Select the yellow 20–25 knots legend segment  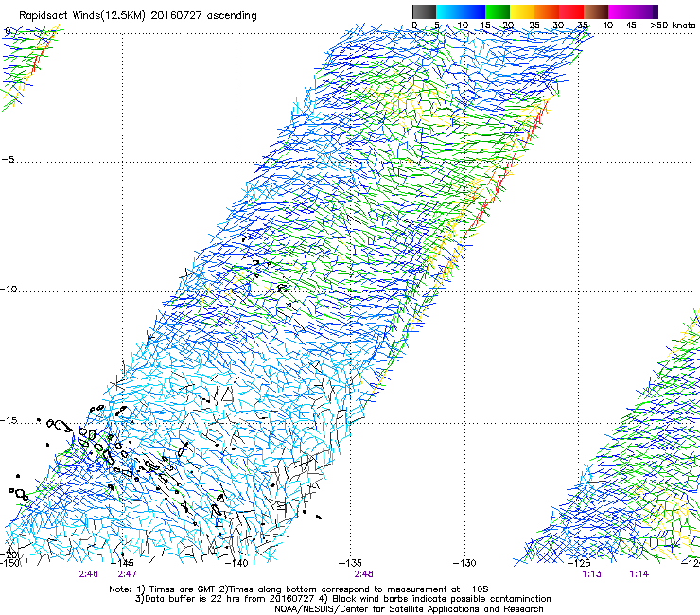(522, 11)
